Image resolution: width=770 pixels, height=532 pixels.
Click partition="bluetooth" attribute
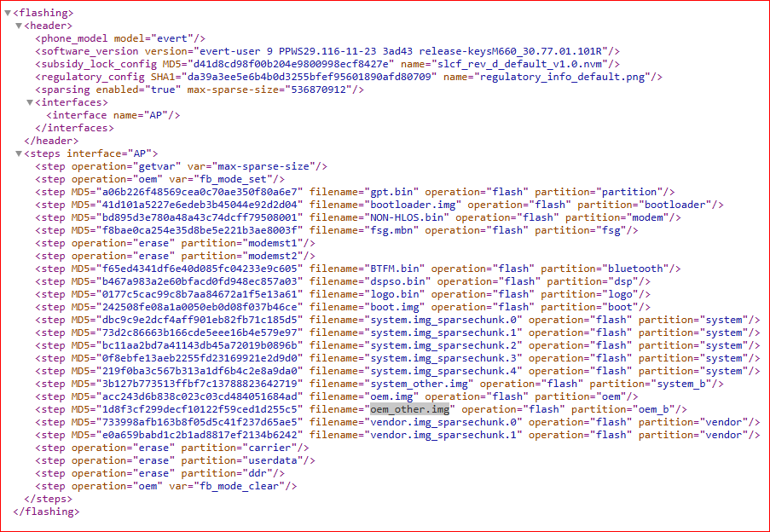(x=605, y=268)
